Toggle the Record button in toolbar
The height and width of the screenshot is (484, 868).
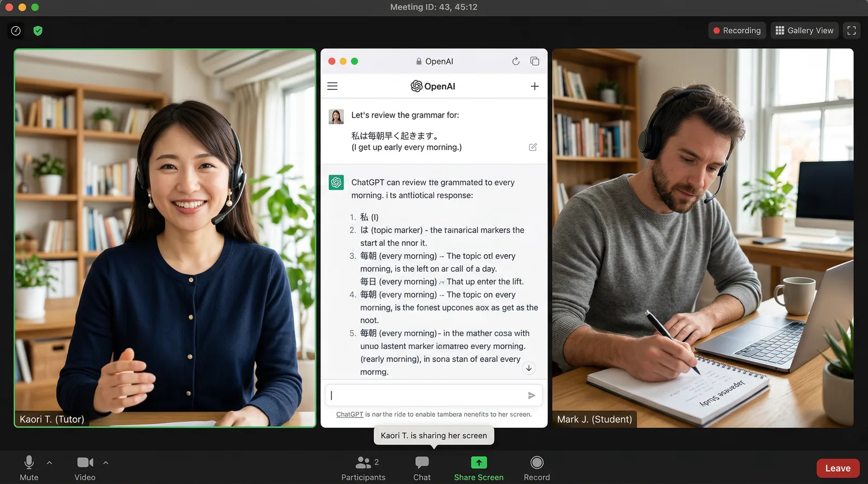[x=537, y=468]
